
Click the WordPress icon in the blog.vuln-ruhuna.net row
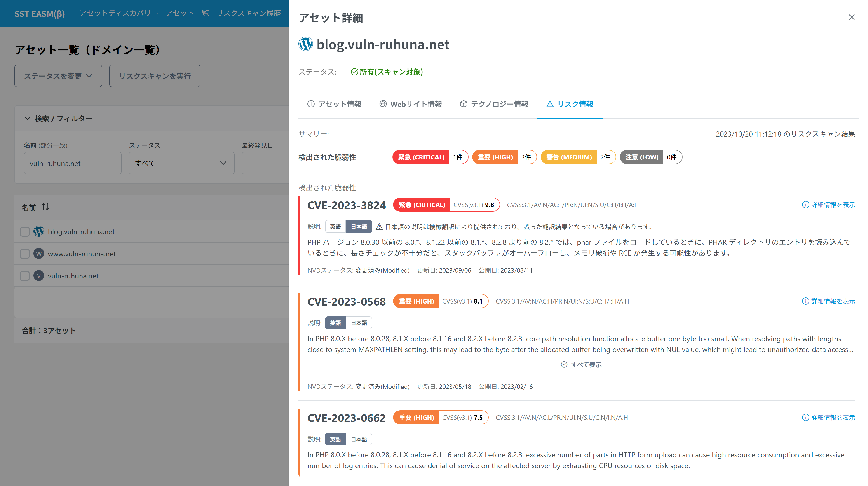39,231
